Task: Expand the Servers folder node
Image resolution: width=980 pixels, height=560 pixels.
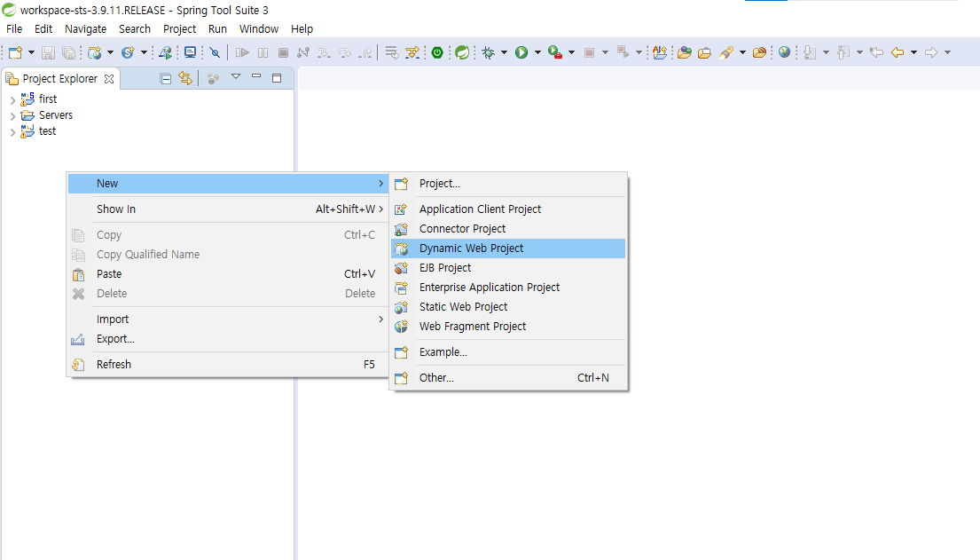Action: 12,115
